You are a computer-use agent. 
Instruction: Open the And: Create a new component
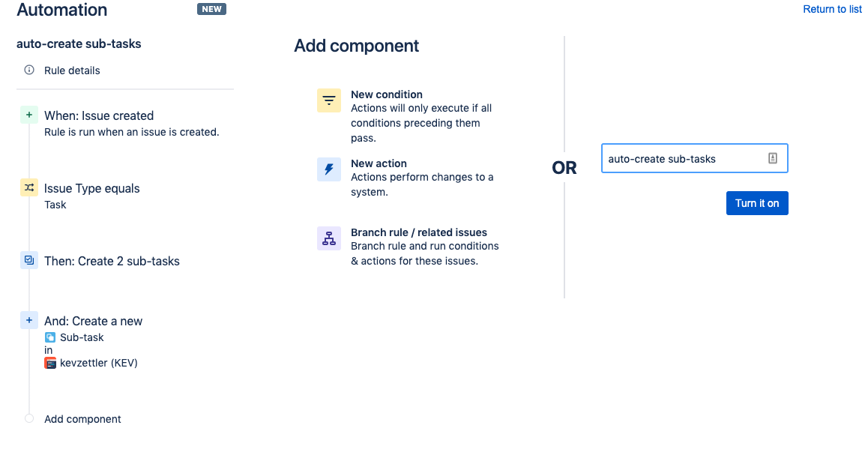click(93, 321)
